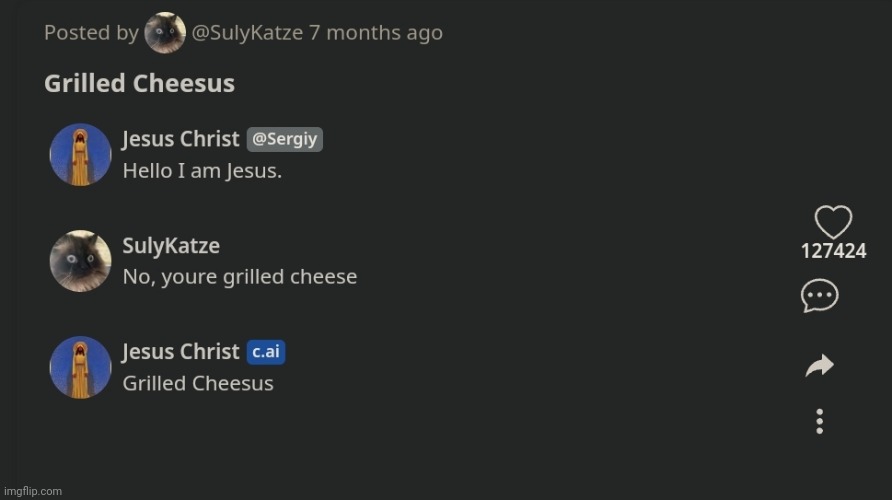Open the @SulyKatze profile link
This screenshot has width=892, height=500.
(x=247, y=33)
